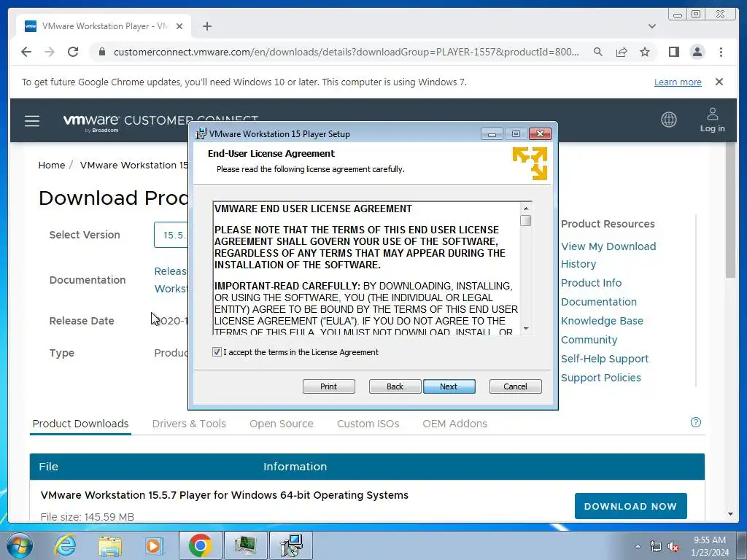Select the Product Downloads tab
The image size is (747, 560).
80,424
